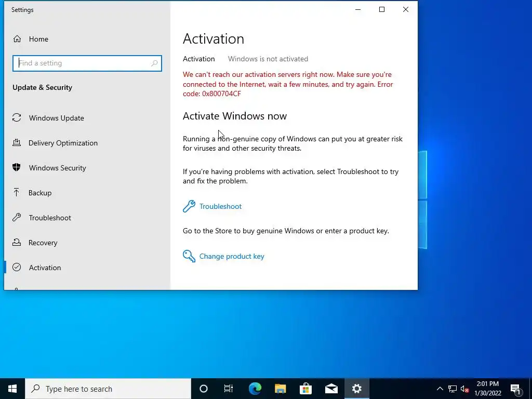Click the Activate Windows now heading
Viewport: 532px width, 399px height.
click(235, 116)
